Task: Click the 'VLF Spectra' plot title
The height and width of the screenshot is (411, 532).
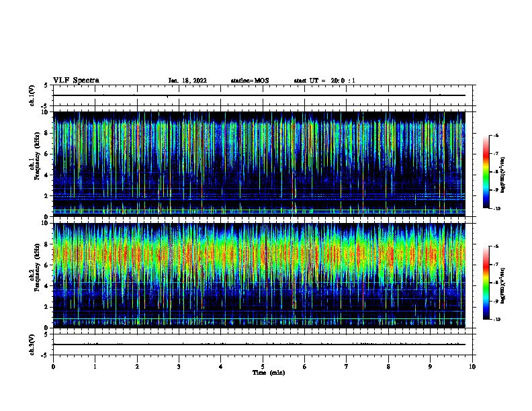Action: [76, 81]
